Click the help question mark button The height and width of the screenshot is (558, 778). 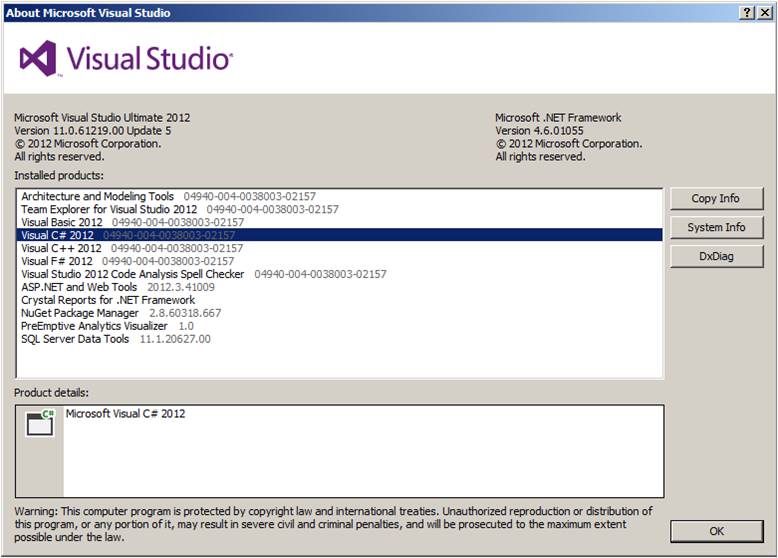tap(747, 13)
